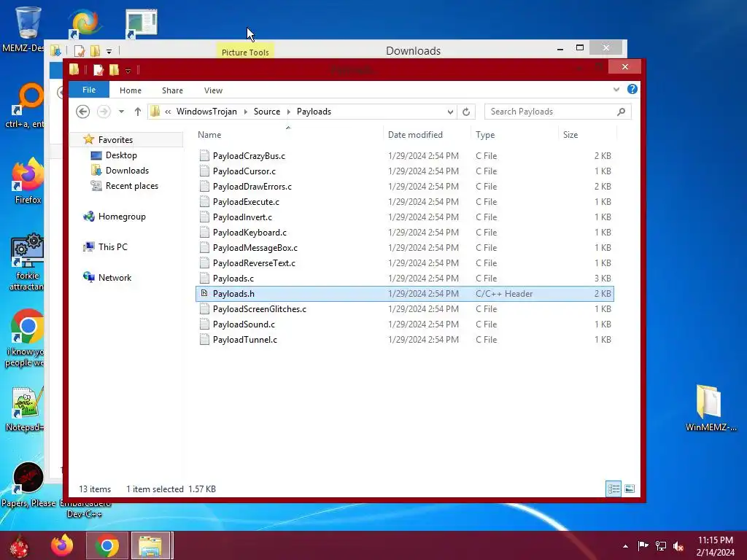Click Properties icon in Payloads quick access toolbar
Image resolution: width=747 pixels, height=560 pixels.
coord(98,70)
